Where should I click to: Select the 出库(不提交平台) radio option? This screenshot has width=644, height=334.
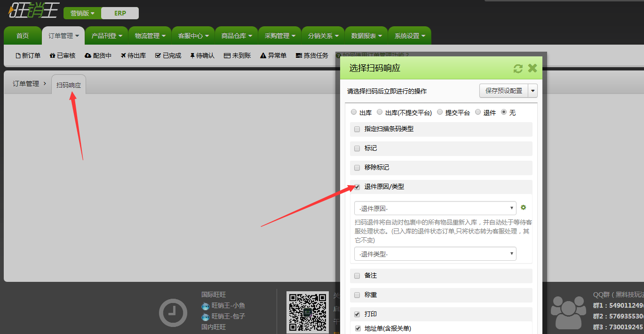380,112
